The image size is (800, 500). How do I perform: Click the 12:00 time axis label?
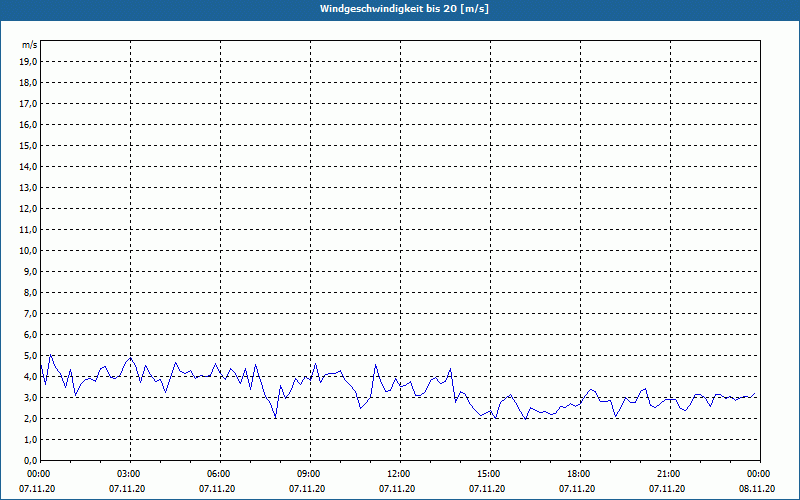point(398,474)
